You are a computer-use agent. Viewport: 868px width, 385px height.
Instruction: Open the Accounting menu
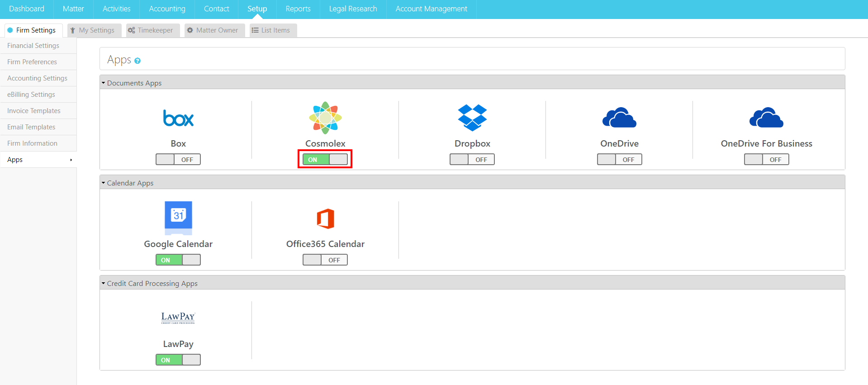[x=167, y=9]
